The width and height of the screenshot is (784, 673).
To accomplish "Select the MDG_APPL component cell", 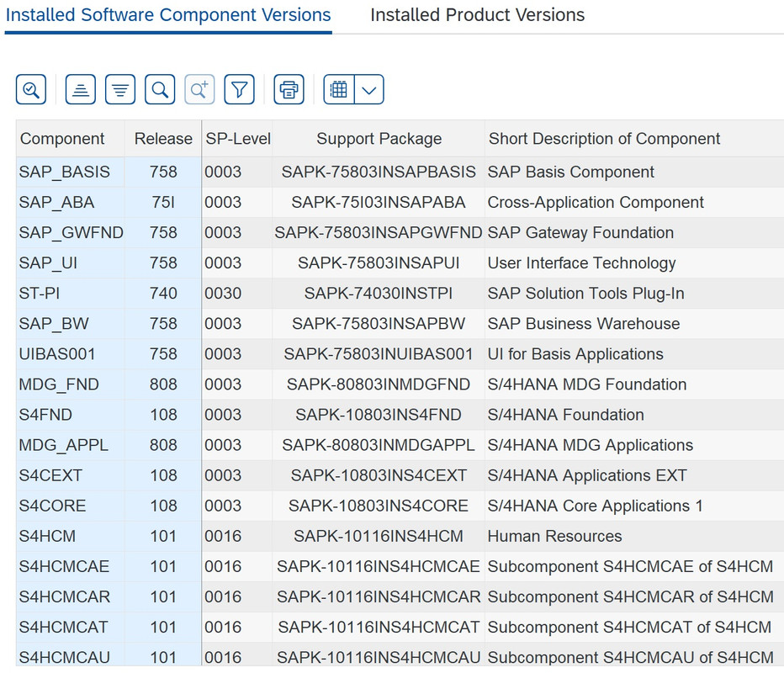I will tap(71, 445).
